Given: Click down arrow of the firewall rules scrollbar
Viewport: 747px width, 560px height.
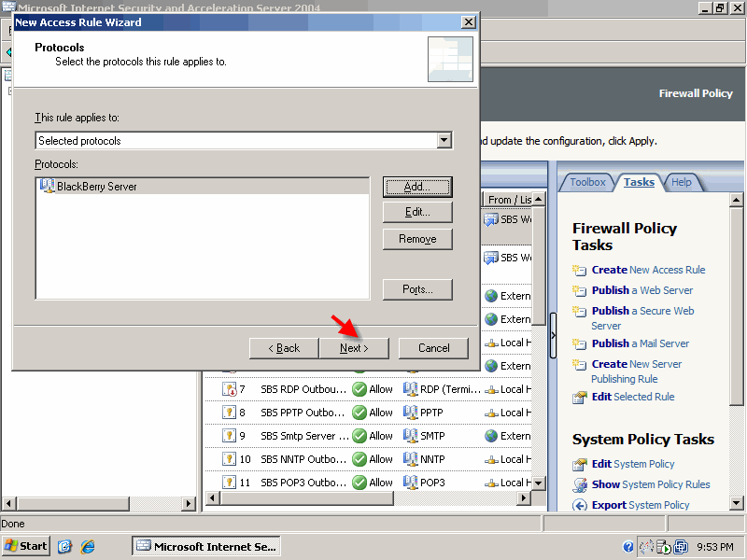Looking at the screenshot, I should tap(539, 483).
